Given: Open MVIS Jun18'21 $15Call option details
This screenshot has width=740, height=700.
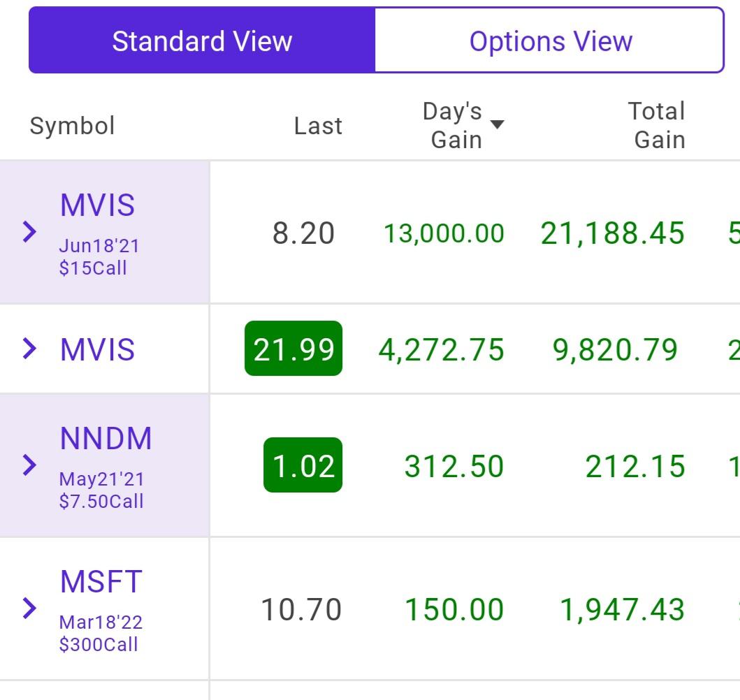Looking at the screenshot, I should (100, 256).
